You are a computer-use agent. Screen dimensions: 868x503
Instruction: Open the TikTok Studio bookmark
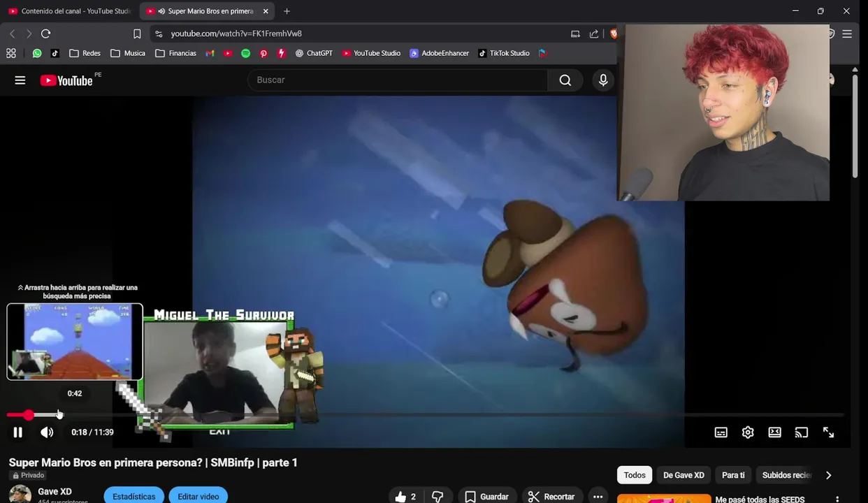pos(504,53)
